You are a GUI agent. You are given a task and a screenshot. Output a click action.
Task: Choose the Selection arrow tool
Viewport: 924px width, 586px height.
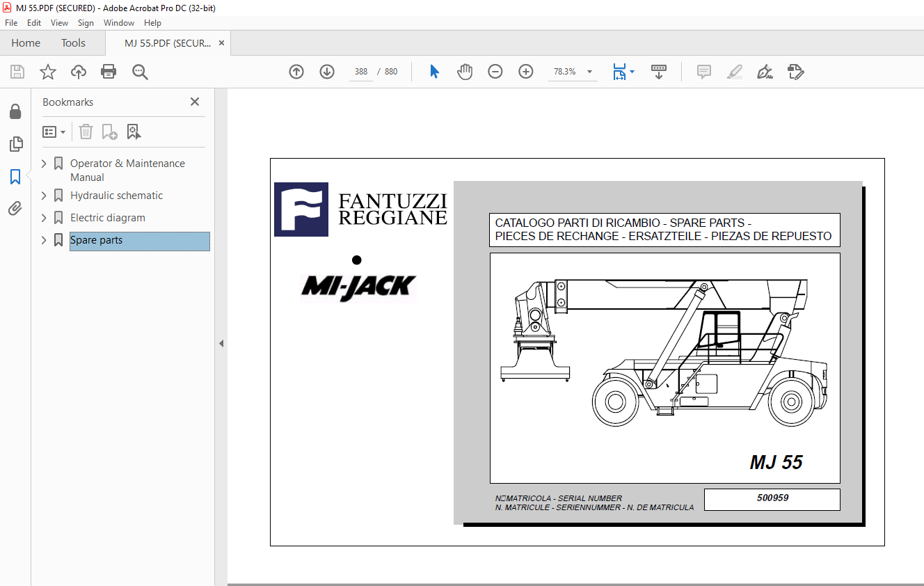pyautogui.click(x=435, y=72)
